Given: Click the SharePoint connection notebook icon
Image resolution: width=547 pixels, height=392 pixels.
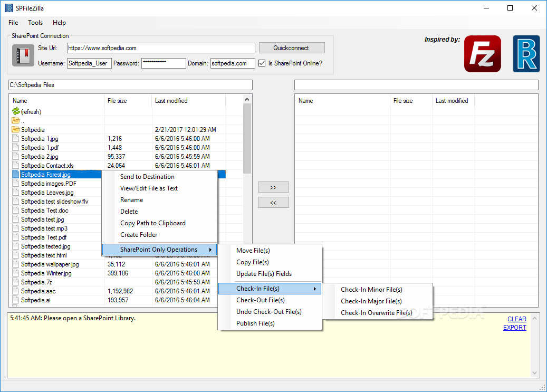Looking at the screenshot, I should [23, 55].
